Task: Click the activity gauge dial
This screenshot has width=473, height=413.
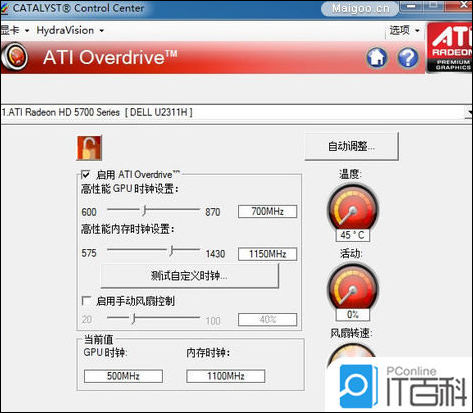Action: [353, 286]
